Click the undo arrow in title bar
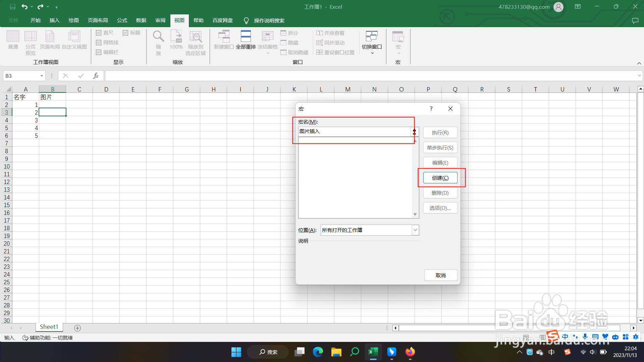Screen dimensions: 644x362 (24, 7)
